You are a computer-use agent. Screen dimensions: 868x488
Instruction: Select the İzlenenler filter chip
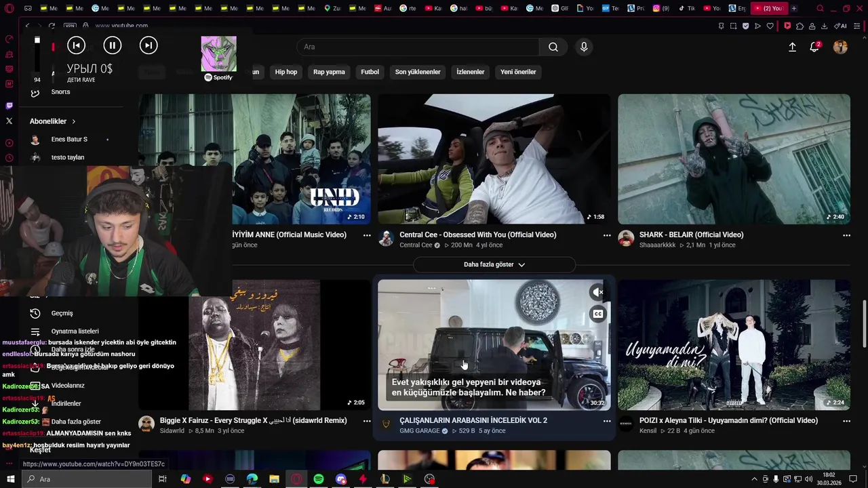(x=471, y=72)
